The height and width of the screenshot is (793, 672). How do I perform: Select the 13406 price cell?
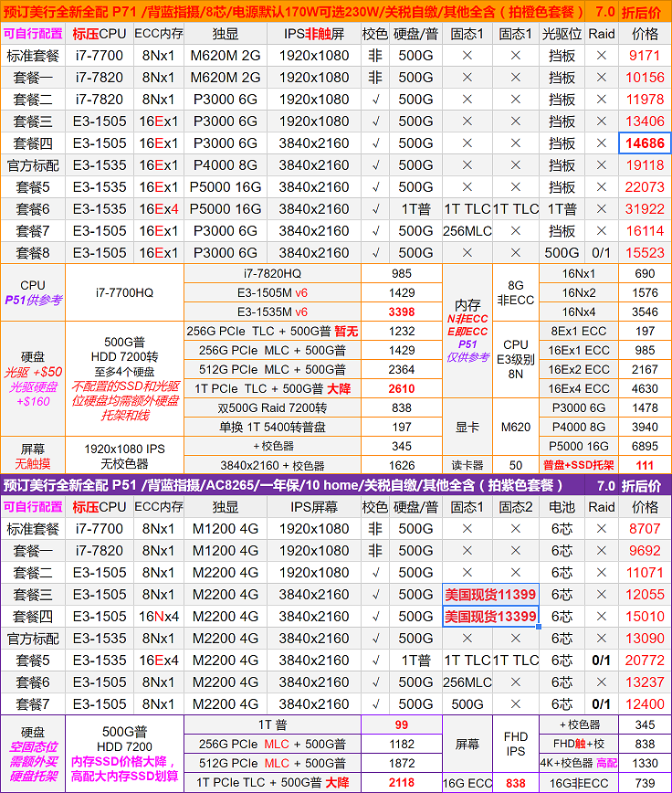coord(645,122)
